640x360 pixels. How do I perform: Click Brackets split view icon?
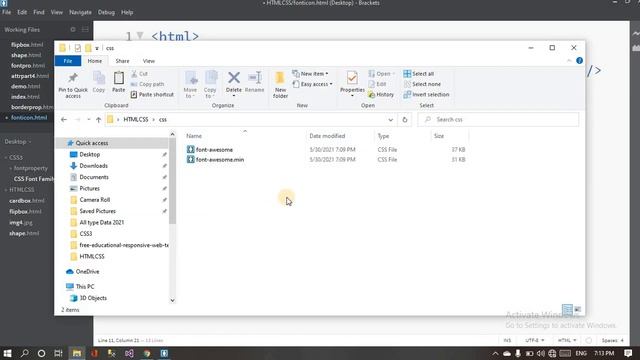(85, 29)
